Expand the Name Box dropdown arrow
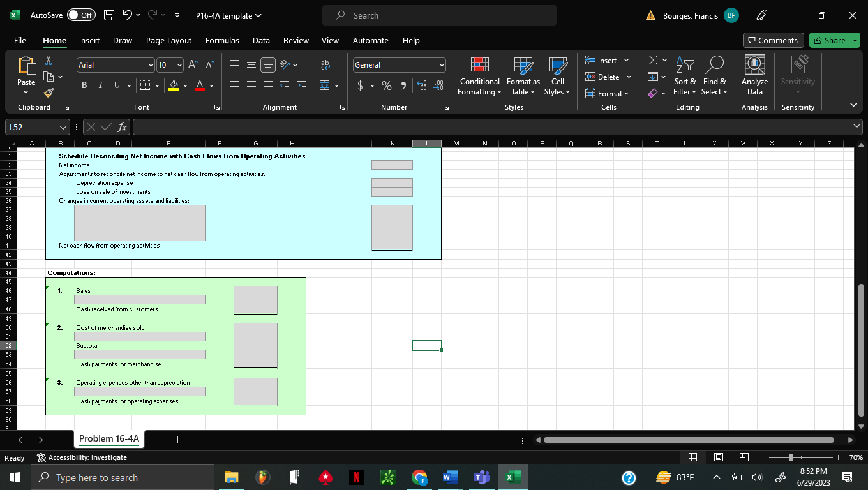The width and height of the screenshot is (868, 490). (63, 128)
